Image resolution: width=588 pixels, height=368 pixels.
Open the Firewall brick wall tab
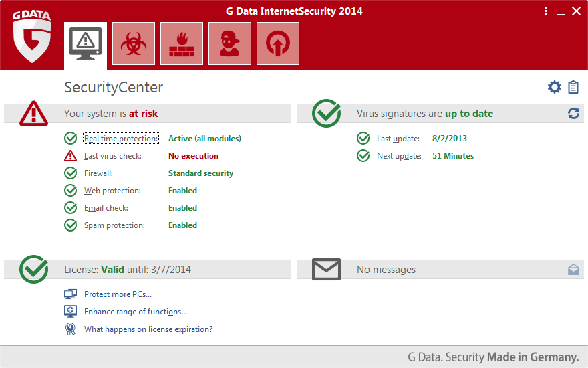click(x=182, y=43)
